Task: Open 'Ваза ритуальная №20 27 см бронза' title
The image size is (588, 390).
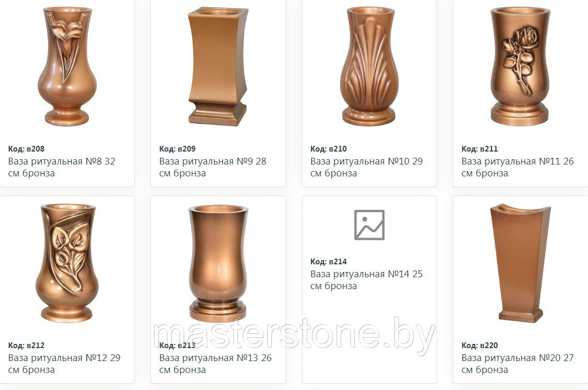Action: point(518,364)
